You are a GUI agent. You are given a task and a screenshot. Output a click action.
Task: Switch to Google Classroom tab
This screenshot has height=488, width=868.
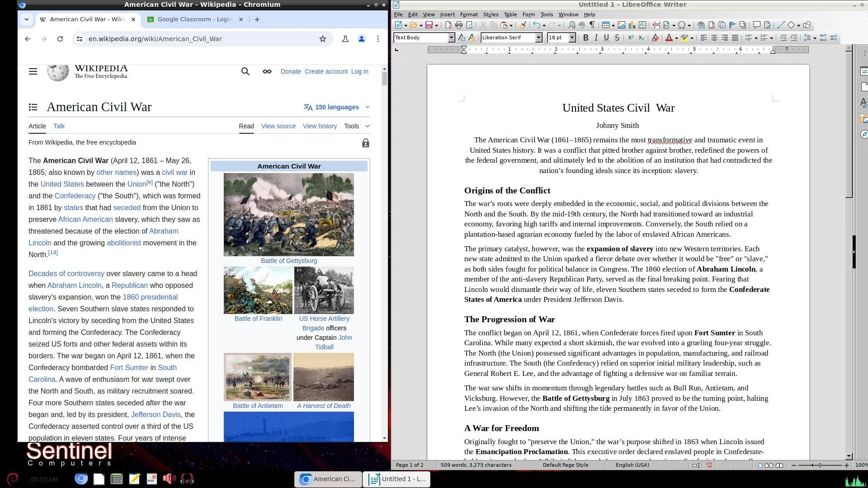(x=194, y=19)
